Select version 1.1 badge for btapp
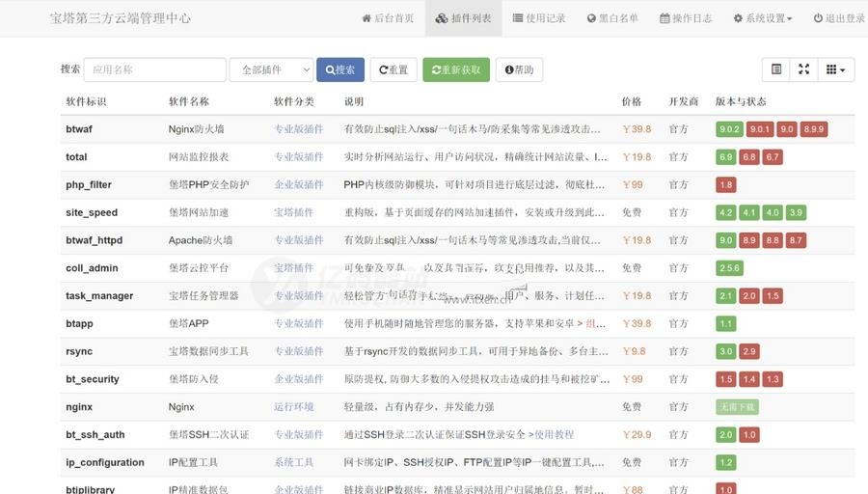This screenshot has width=868, height=494. [x=725, y=323]
